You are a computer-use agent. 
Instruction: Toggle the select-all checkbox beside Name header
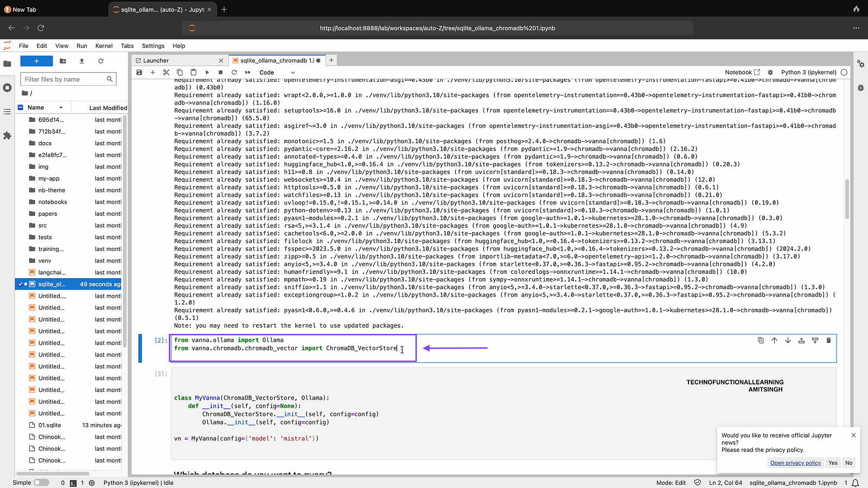coord(21,107)
